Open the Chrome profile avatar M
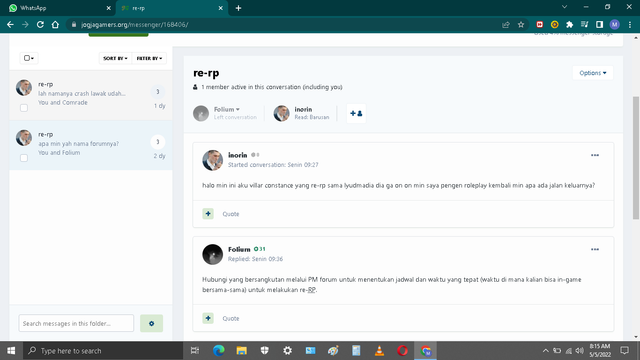640x360 pixels. [614, 24]
